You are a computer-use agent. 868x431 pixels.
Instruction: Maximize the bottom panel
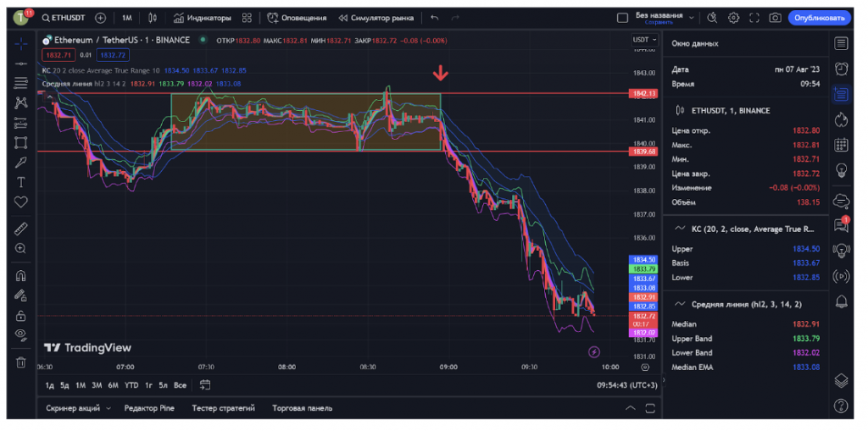(650, 408)
